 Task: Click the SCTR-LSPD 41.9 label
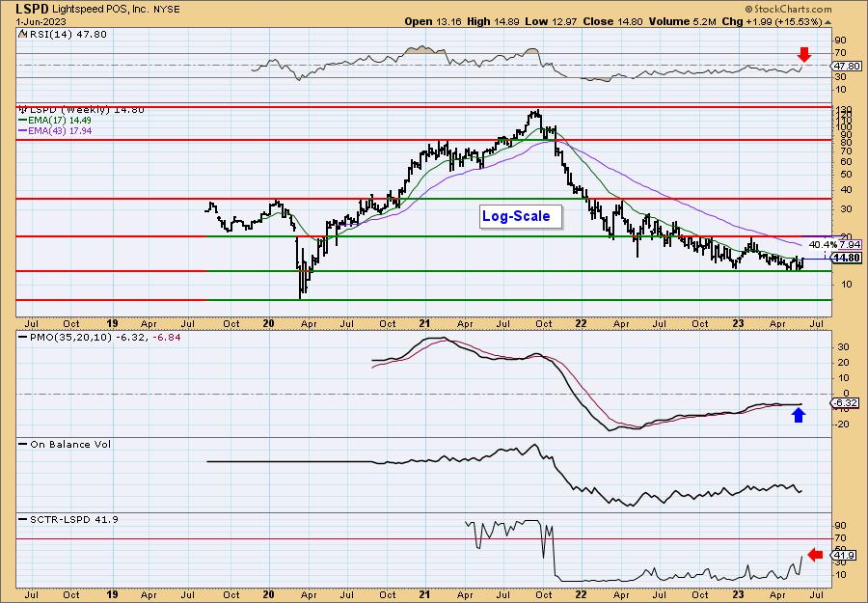coord(68,519)
